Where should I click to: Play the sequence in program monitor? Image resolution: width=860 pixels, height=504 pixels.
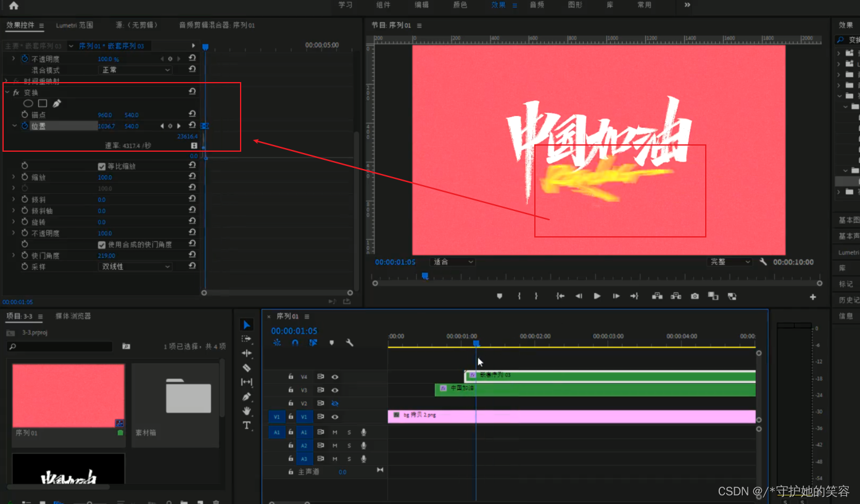pyautogui.click(x=597, y=296)
